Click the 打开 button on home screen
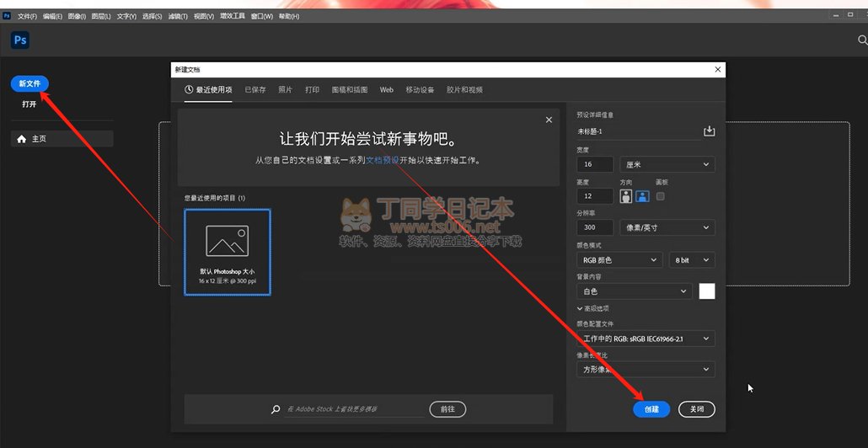The width and height of the screenshot is (868, 448). coord(29,104)
